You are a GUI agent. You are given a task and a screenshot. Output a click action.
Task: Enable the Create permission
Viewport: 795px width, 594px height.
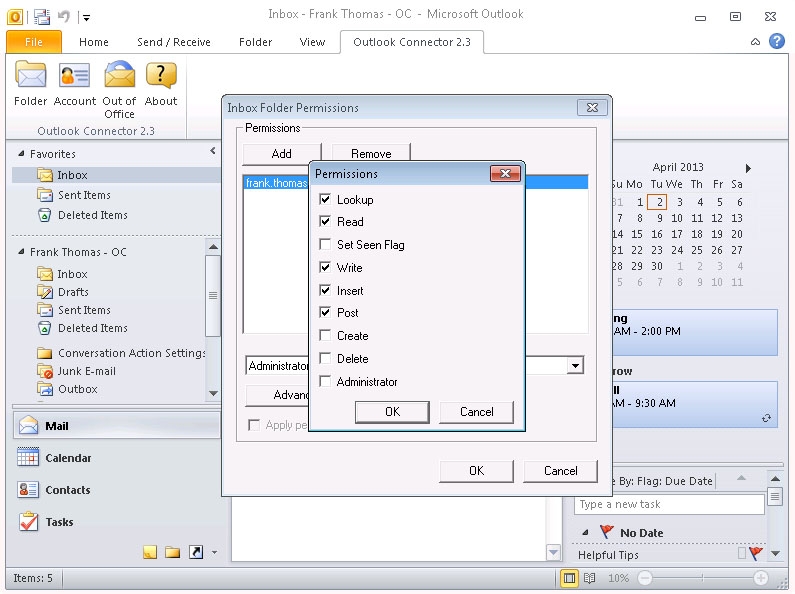[326, 335]
